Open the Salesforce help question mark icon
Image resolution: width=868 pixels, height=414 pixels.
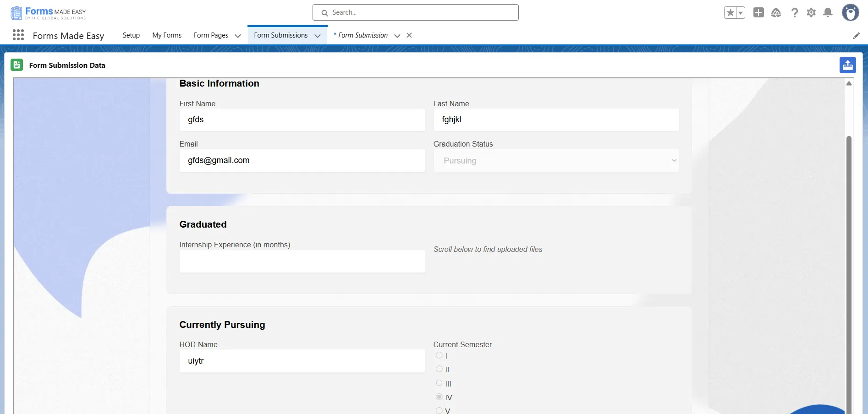(794, 13)
